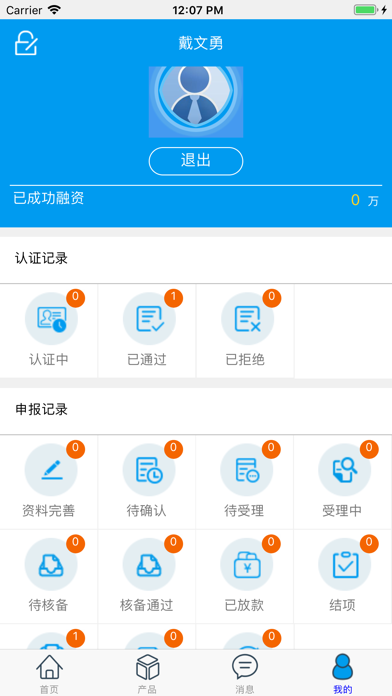Tap the 认证记录 section header
392x696 pixels.
41,259
